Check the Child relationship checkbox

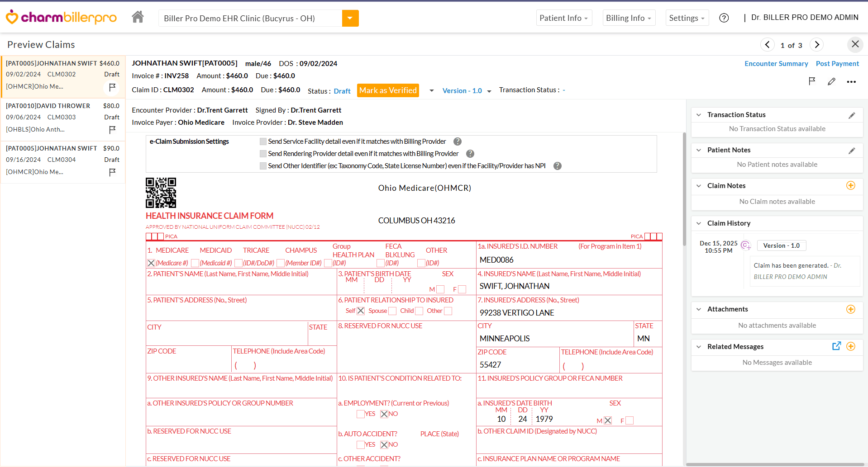point(419,311)
